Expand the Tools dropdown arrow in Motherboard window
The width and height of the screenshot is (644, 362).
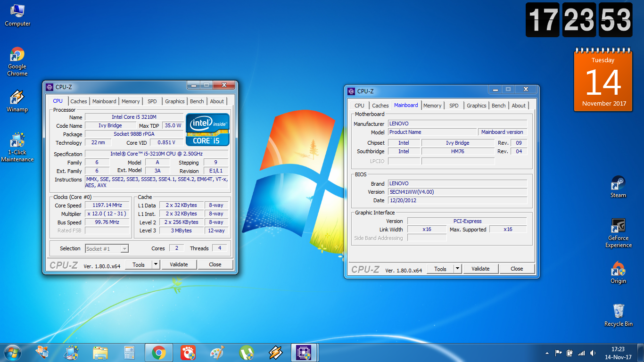tap(458, 269)
